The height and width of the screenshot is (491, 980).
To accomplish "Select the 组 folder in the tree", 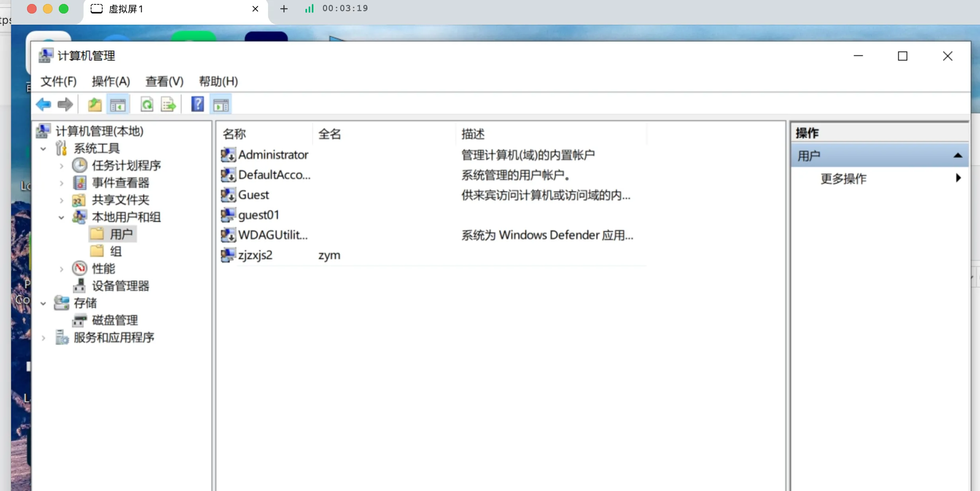I will pos(115,251).
